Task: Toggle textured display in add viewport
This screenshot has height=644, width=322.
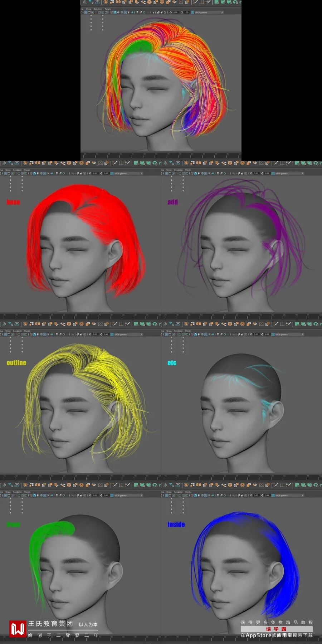Action: pyautogui.click(x=205, y=173)
